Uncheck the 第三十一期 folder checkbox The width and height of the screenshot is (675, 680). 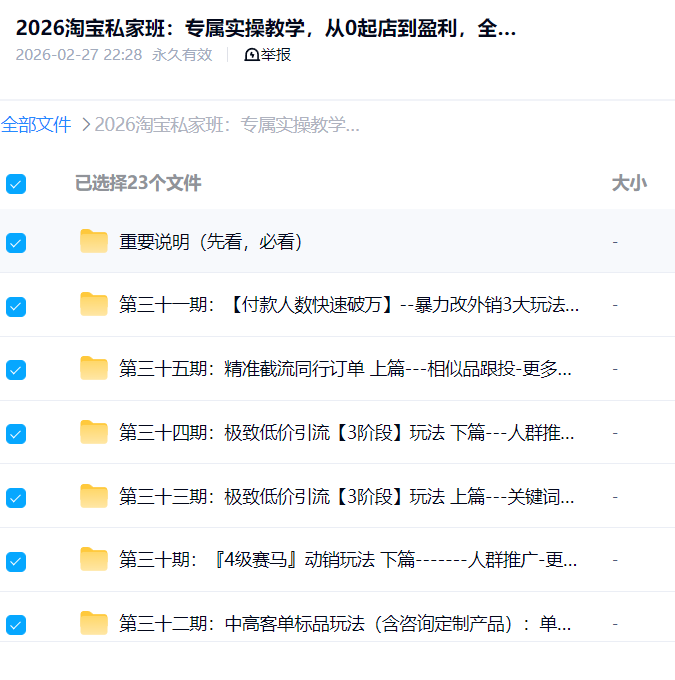tap(16, 306)
